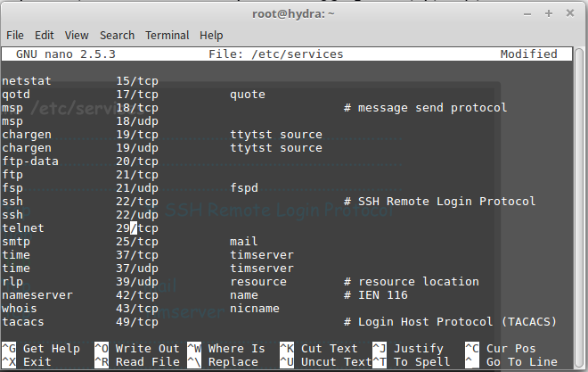
Task: Click the 'Modified' status in nano header
Action: (x=528, y=54)
